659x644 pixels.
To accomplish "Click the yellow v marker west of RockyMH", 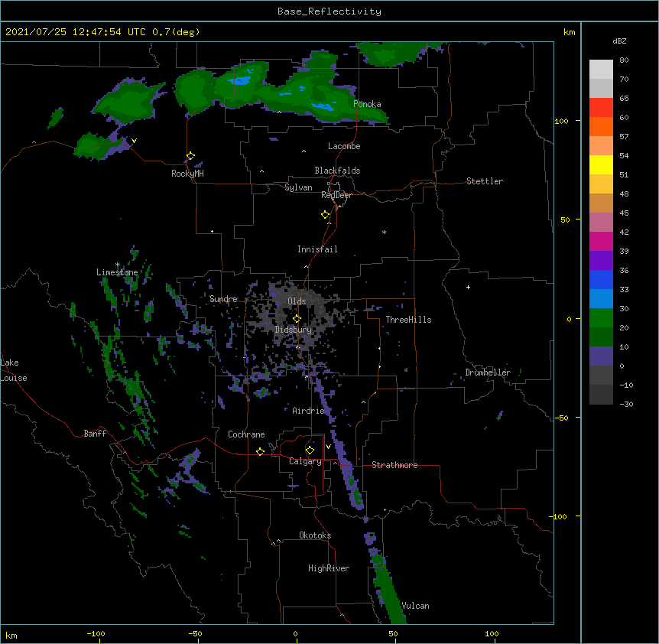I will 134,141.
